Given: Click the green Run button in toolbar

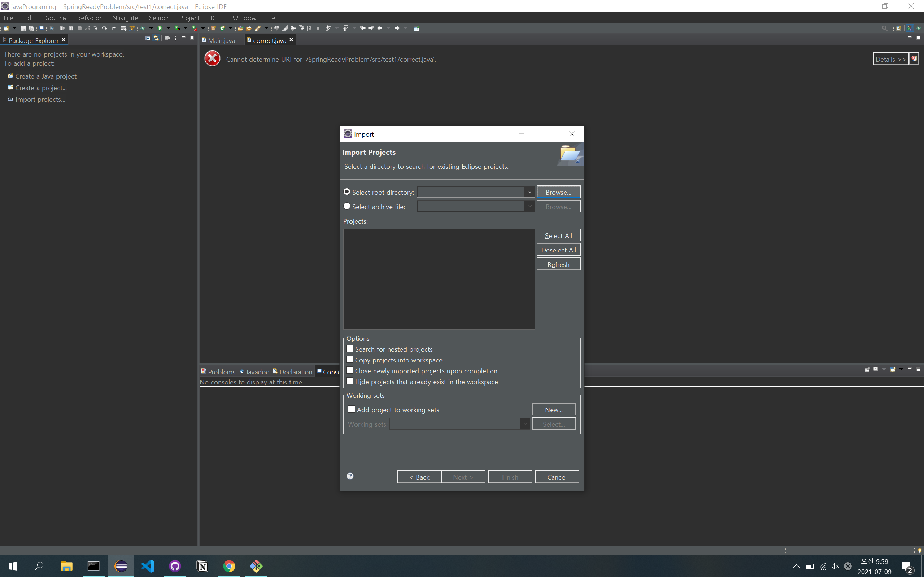Looking at the screenshot, I should click(160, 28).
